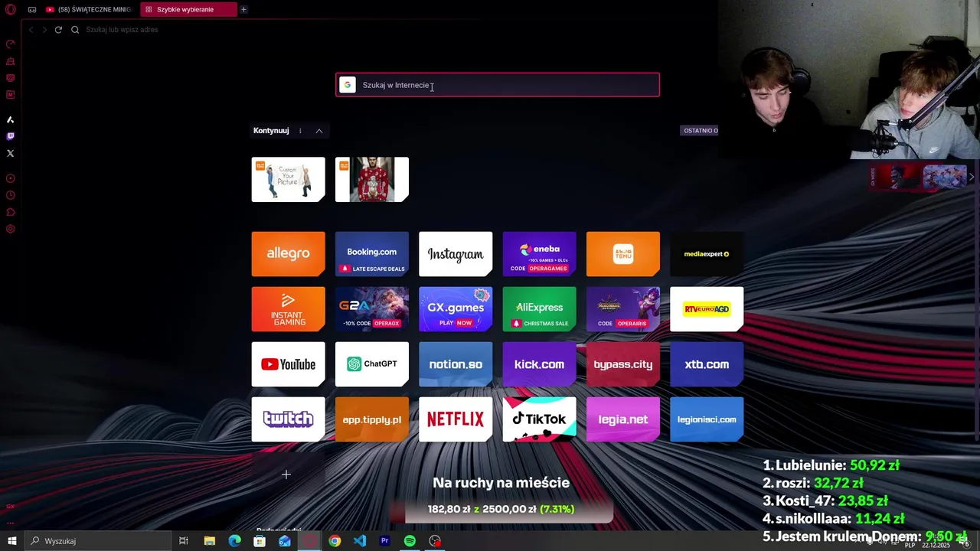Launch Visual Studio Code from taskbar

tap(360, 541)
